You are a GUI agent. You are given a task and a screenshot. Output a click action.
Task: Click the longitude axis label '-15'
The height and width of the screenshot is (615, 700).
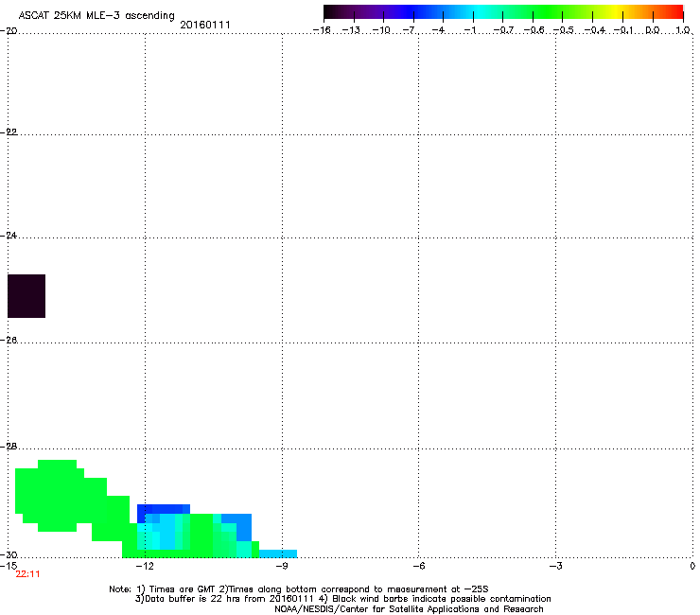click(9, 566)
